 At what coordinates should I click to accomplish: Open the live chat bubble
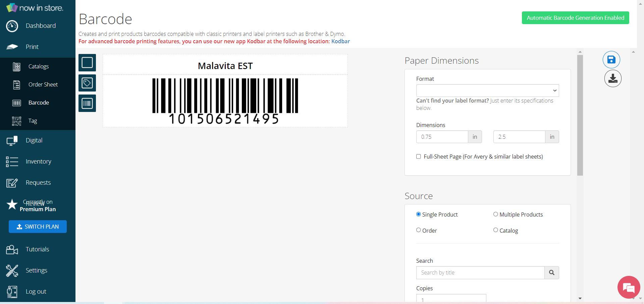[629, 287]
